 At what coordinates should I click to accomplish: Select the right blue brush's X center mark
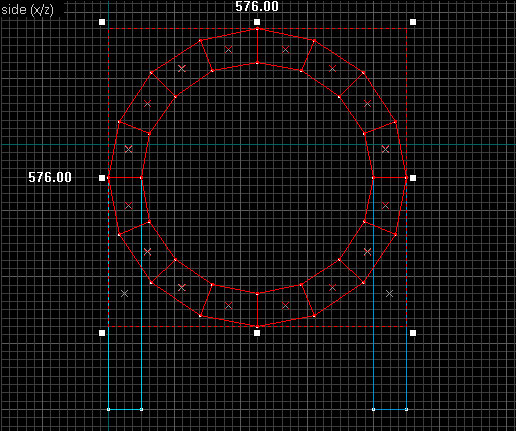(389, 294)
